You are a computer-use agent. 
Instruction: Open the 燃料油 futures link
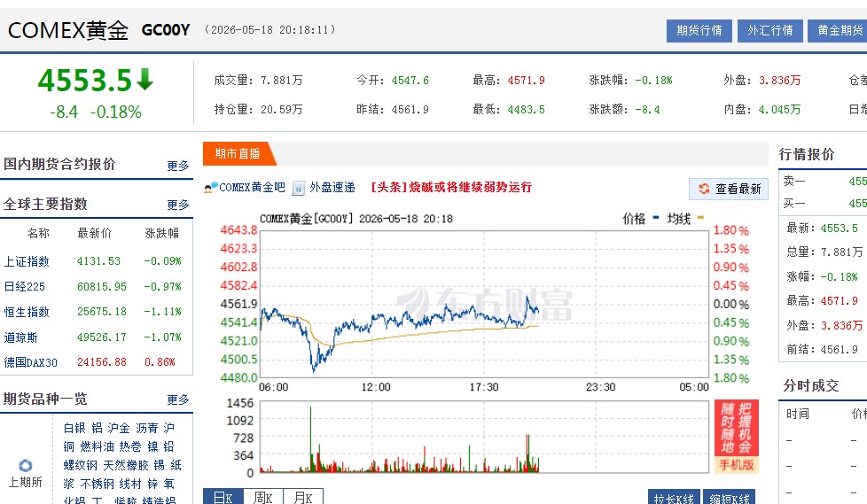[97, 446]
